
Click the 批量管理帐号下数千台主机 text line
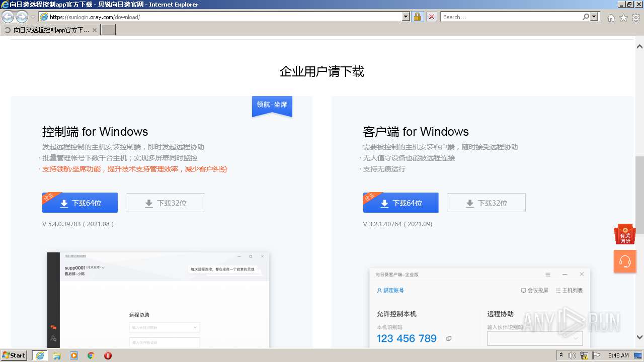point(120,158)
